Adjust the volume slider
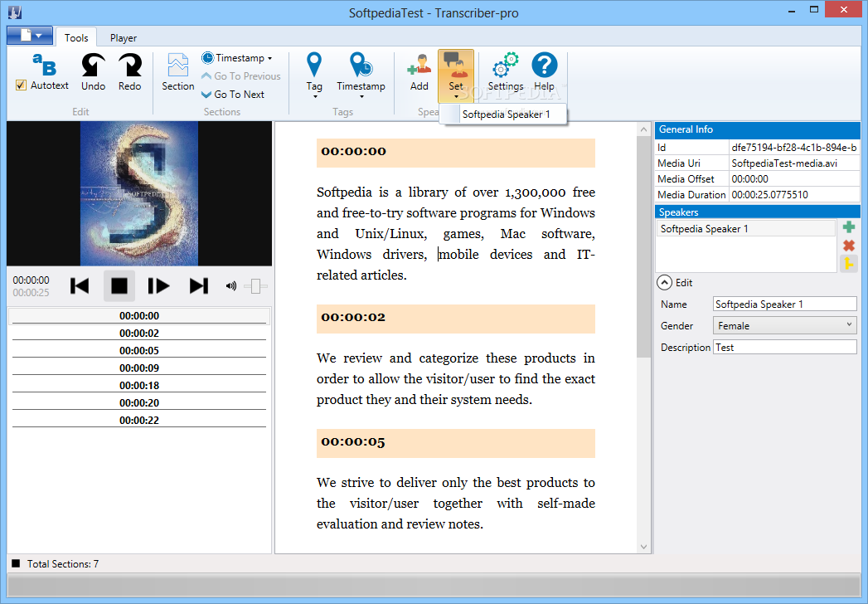Viewport: 868px width, 604px height. [255, 286]
